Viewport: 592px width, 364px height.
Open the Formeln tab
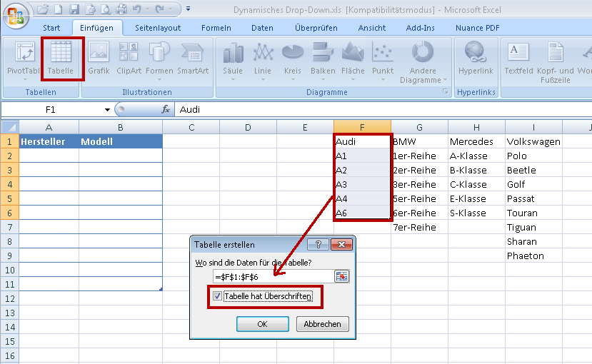[216, 28]
